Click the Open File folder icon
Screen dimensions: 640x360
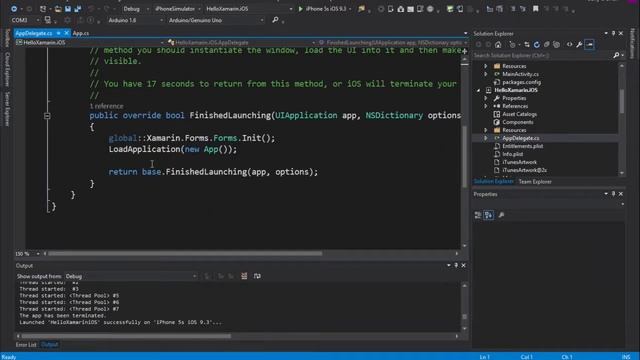point(58,9)
